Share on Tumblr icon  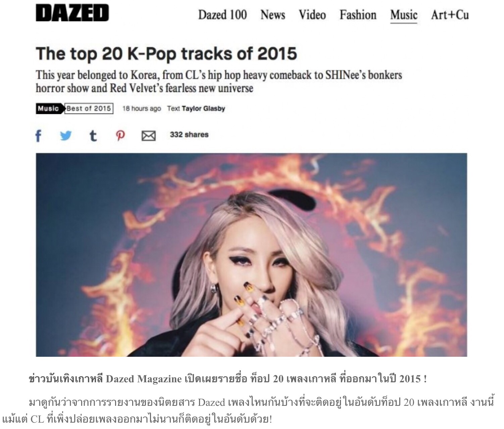pos(93,136)
